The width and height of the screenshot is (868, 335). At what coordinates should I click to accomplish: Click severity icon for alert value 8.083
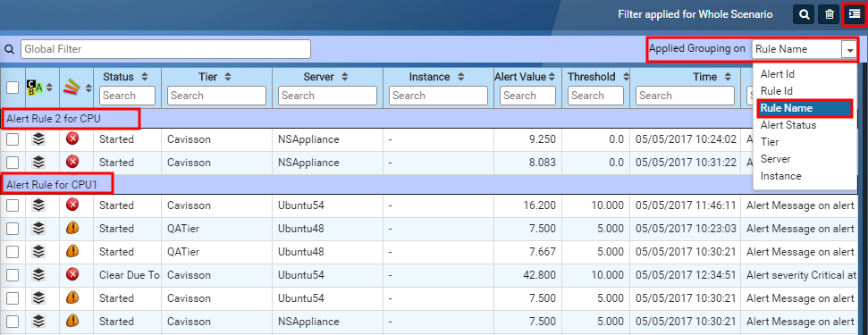pos(72,162)
